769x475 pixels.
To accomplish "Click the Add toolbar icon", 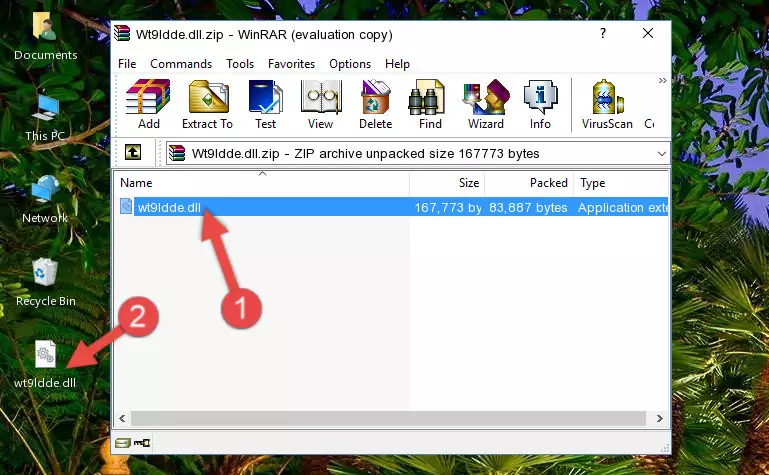I will 148,104.
